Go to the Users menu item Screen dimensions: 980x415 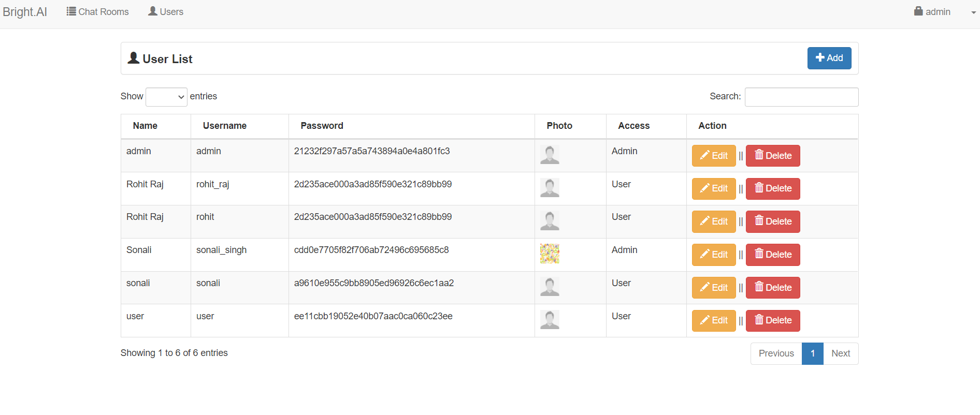[x=166, y=12]
